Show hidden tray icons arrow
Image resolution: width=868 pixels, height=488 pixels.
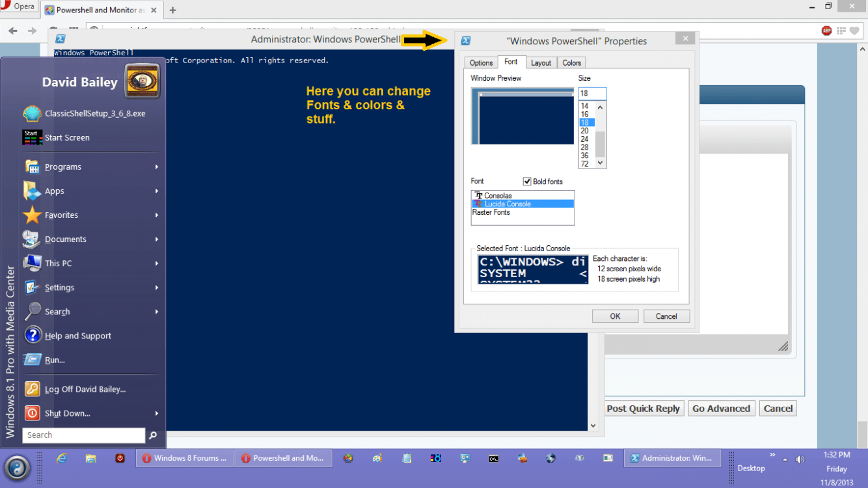pyautogui.click(x=785, y=459)
